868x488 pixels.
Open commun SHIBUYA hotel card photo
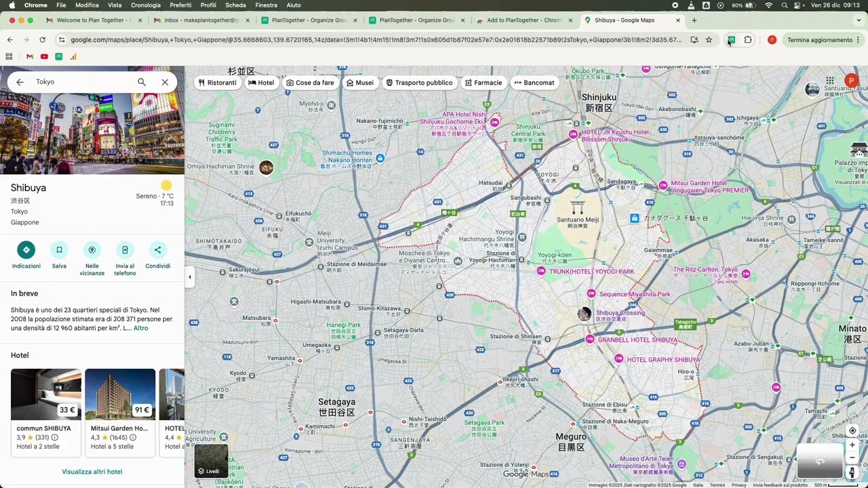pos(46,394)
